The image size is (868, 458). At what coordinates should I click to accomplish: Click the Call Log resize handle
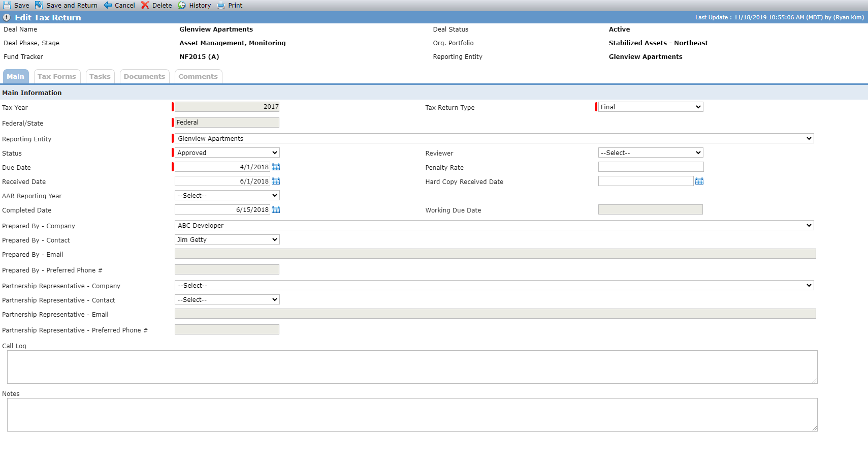814,380
